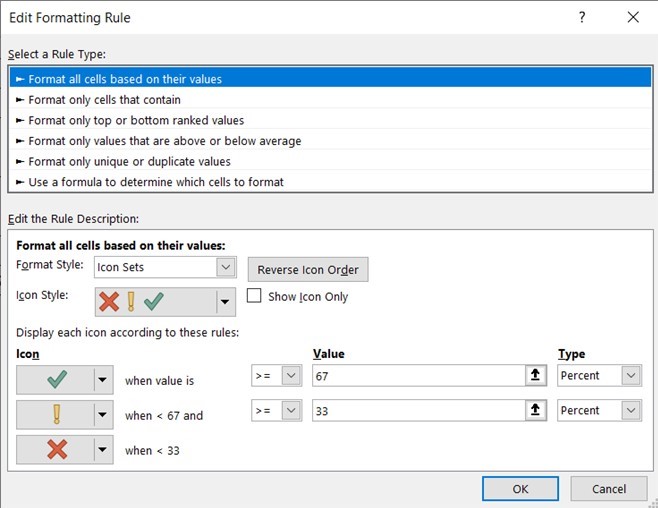Select 'Format only cells that contain' rule
This screenshot has width=658, height=508.
pos(105,99)
